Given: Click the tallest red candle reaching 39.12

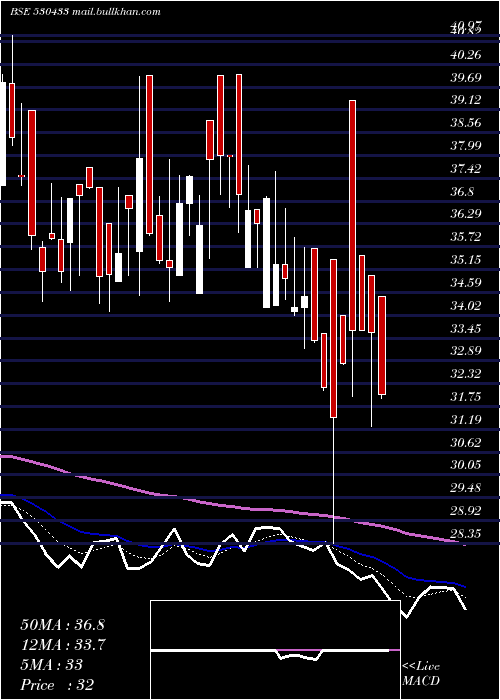Looking at the screenshot, I should [353, 215].
